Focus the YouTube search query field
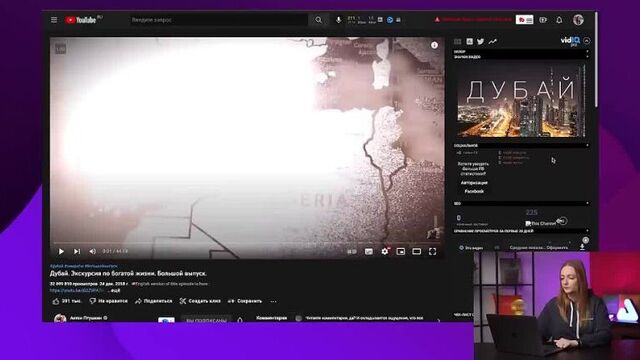 click(x=219, y=20)
